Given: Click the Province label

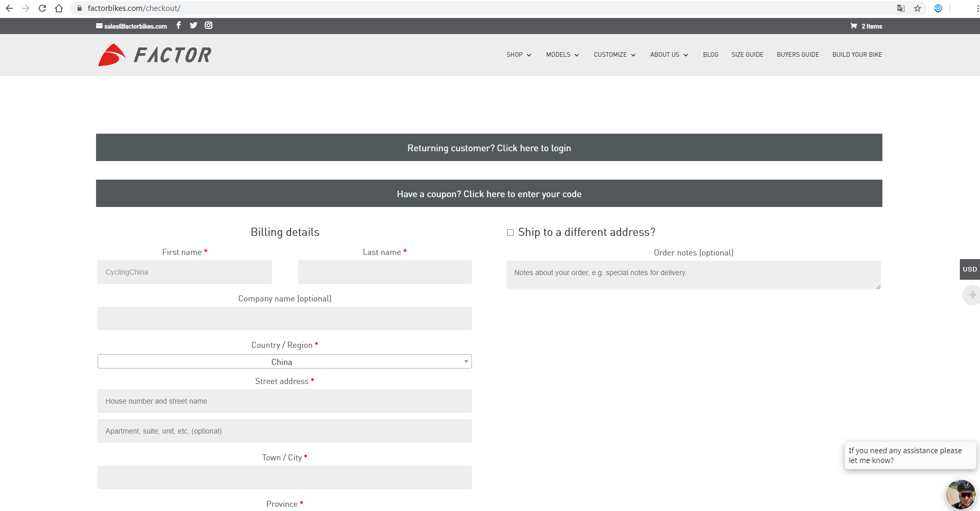Looking at the screenshot, I should click(x=282, y=504).
